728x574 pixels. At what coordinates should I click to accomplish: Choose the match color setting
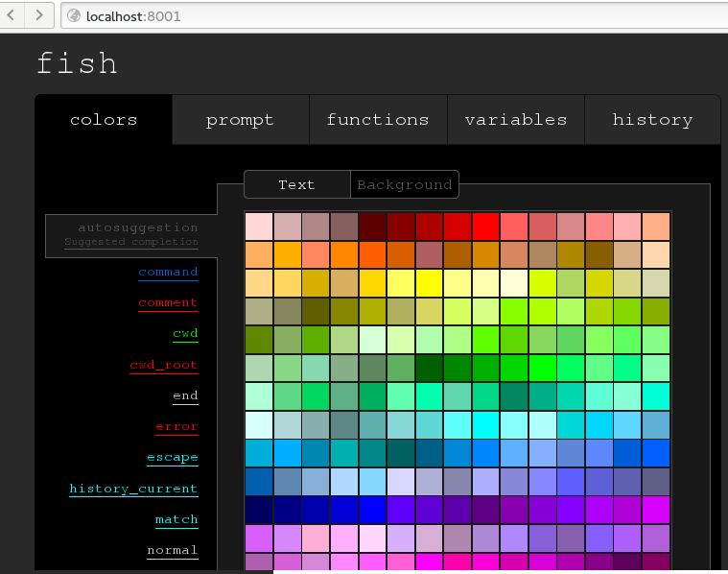[x=176, y=519]
